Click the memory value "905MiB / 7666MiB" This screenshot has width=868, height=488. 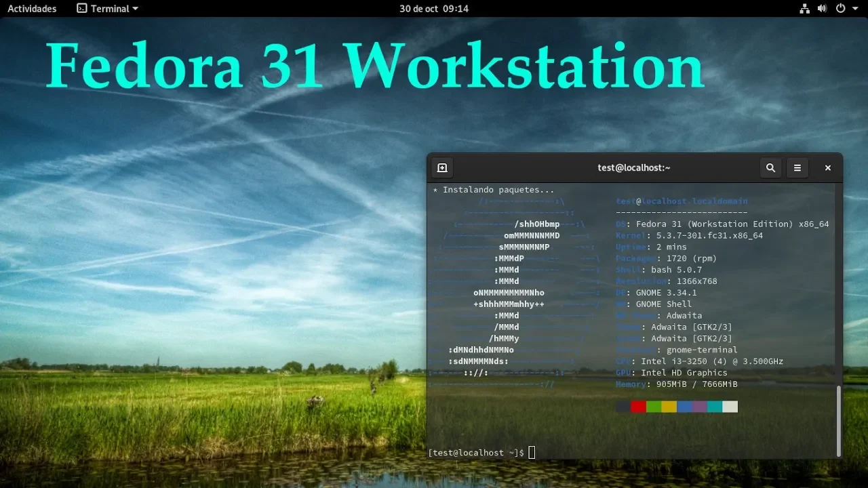click(x=697, y=384)
